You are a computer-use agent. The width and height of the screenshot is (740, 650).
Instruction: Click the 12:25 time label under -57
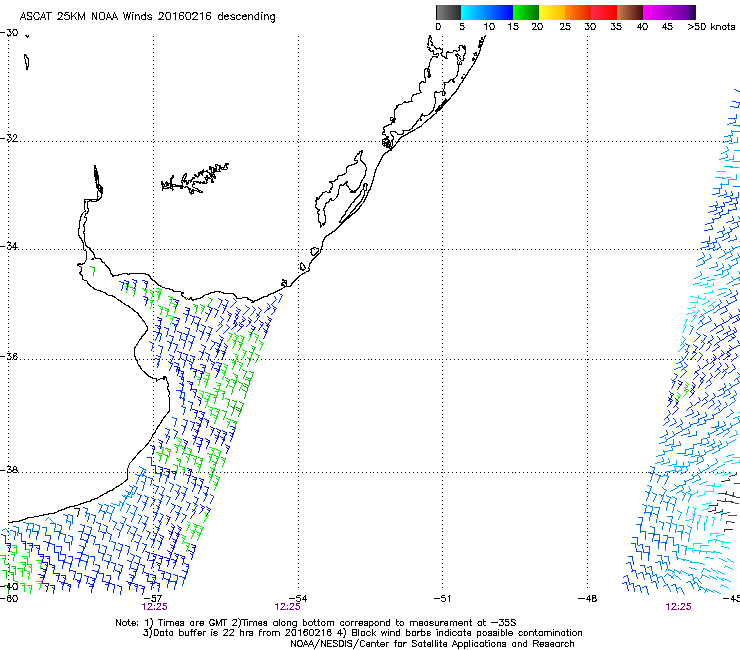coord(154,607)
